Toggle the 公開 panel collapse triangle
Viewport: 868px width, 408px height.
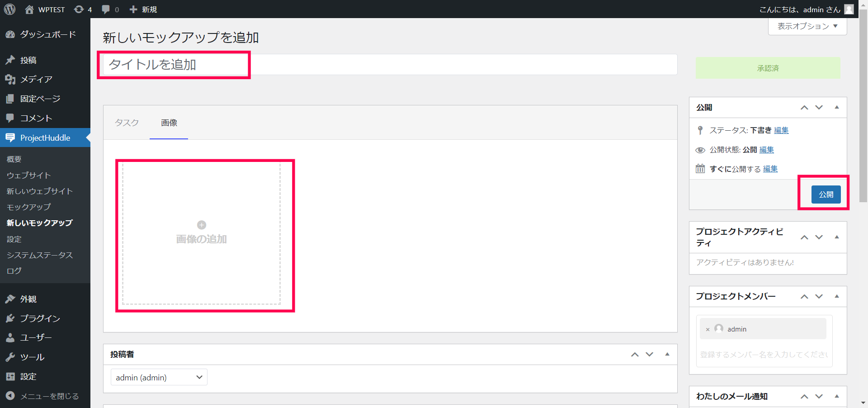[837, 107]
